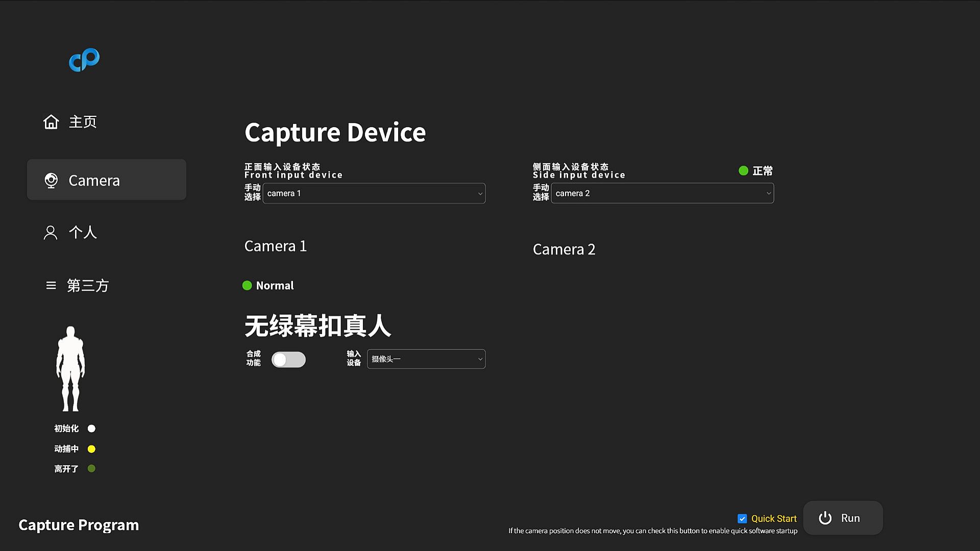Click the white human body figure
Screen dimensions: 980x551
(70, 368)
